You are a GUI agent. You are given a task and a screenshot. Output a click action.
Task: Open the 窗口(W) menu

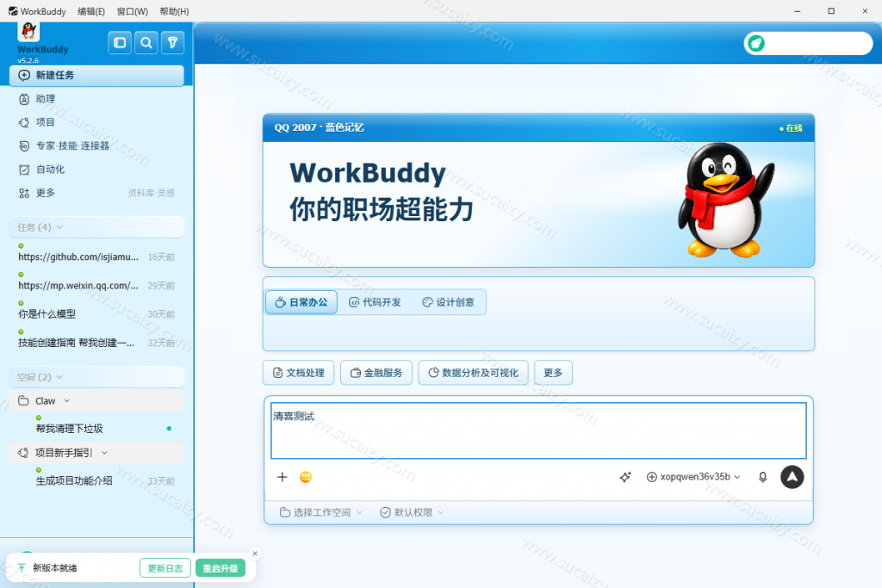[132, 11]
